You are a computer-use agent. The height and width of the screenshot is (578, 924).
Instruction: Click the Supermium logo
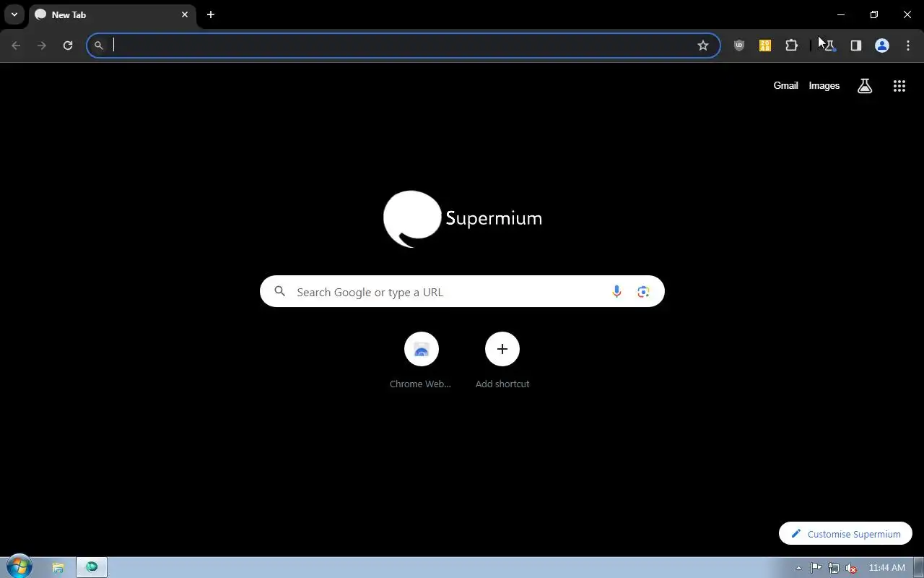point(463,219)
